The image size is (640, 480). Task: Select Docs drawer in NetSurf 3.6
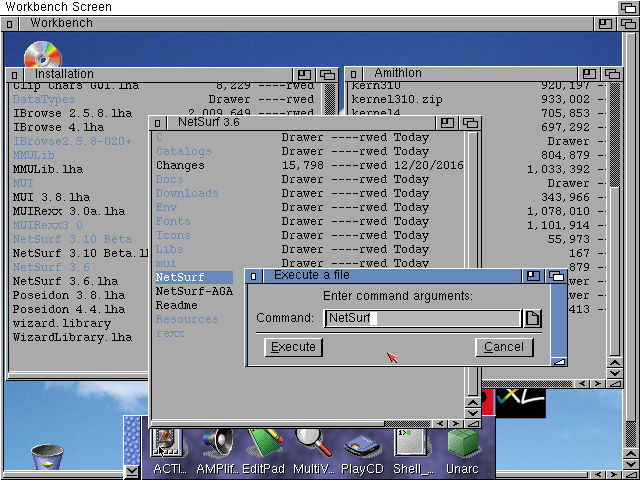[169, 179]
